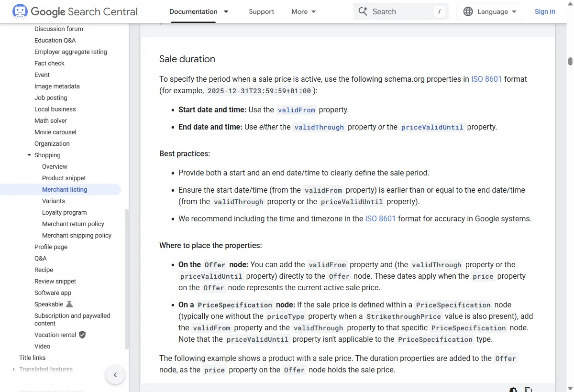
Task: Select the Merchant listing page
Action: (65, 189)
